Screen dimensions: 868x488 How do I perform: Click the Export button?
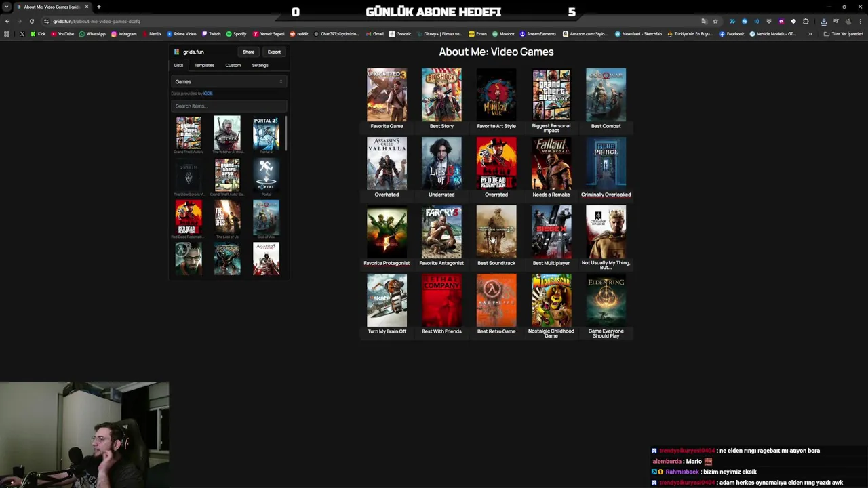274,52
